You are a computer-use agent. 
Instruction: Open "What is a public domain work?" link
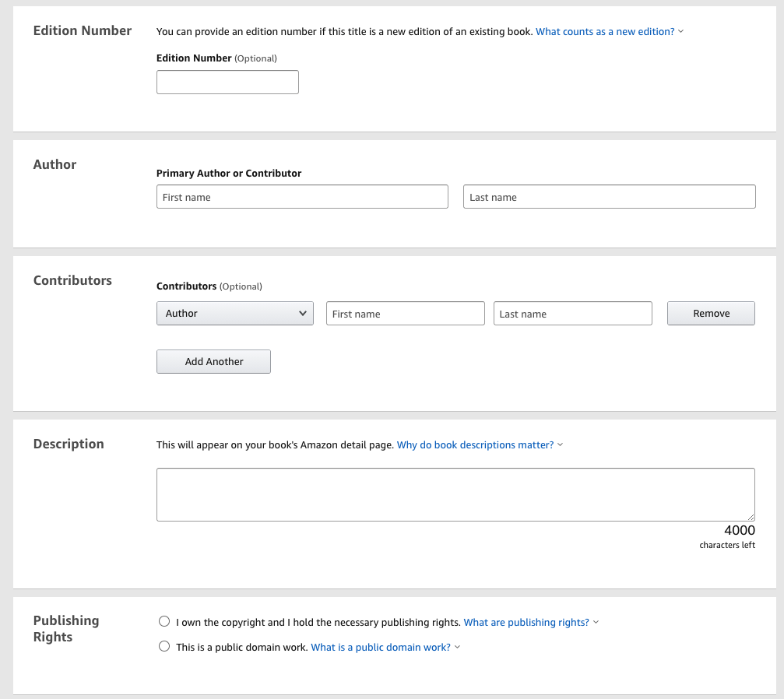pyautogui.click(x=381, y=648)
